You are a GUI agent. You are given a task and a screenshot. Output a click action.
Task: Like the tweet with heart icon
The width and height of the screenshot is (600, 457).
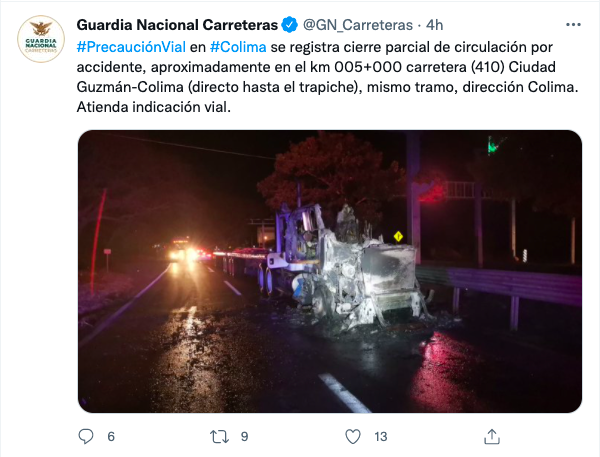pos(353,436)
